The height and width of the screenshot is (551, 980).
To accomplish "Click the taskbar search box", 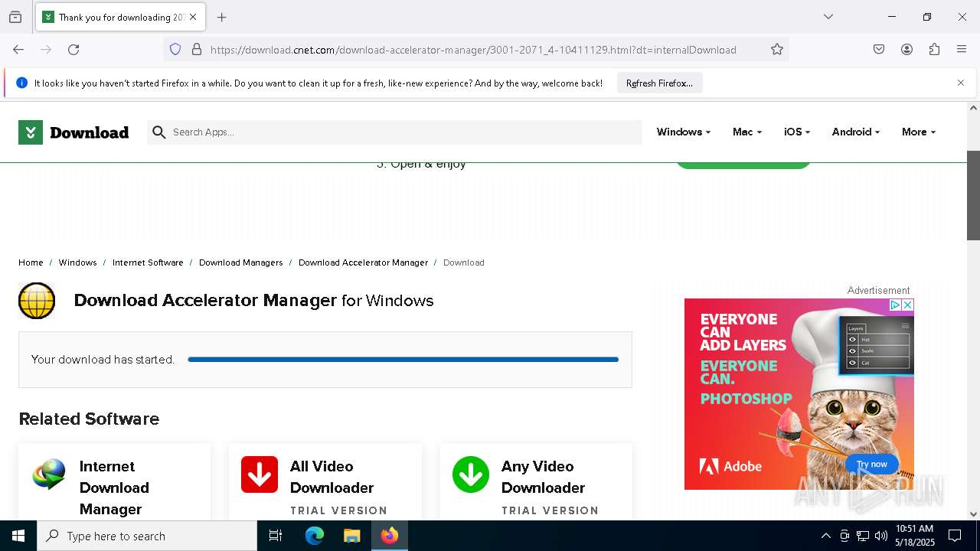I will 147,536.
